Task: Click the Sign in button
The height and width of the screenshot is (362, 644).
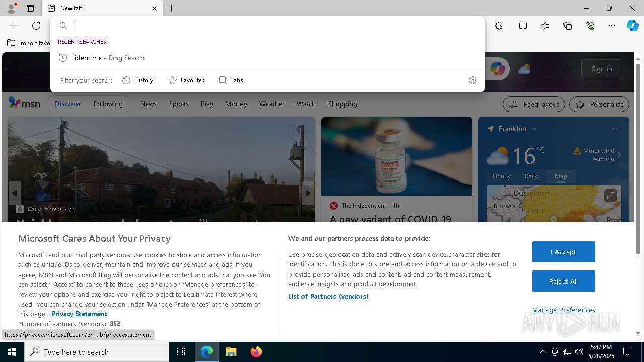Action: pos(602,69)
